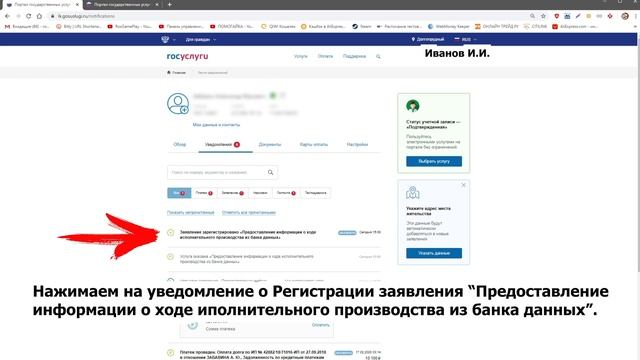This screenshot has height=360, width=640.
Task: Click the Выбрать услугу button
Action: click(434, 161)
